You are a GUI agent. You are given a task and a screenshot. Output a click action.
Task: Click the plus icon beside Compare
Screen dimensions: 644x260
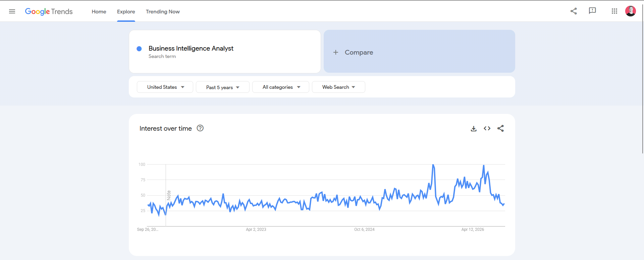click(336, 52)
